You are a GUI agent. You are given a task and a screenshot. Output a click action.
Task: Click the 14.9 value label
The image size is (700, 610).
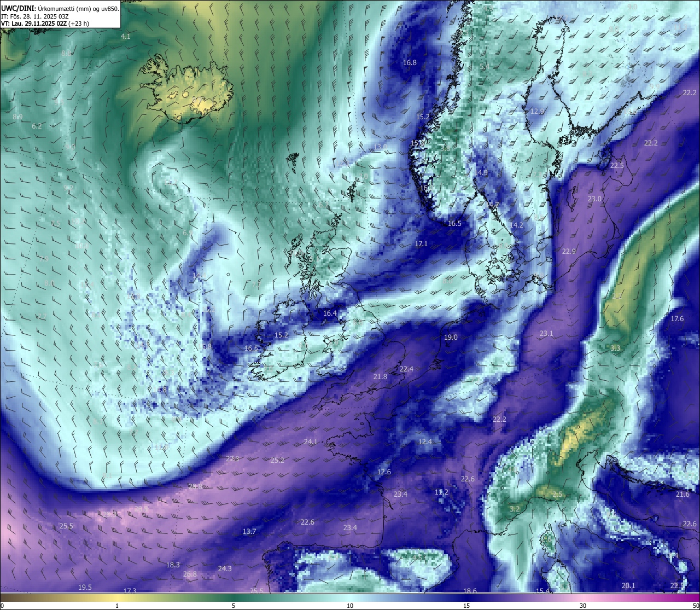click(x=481, y=172)
